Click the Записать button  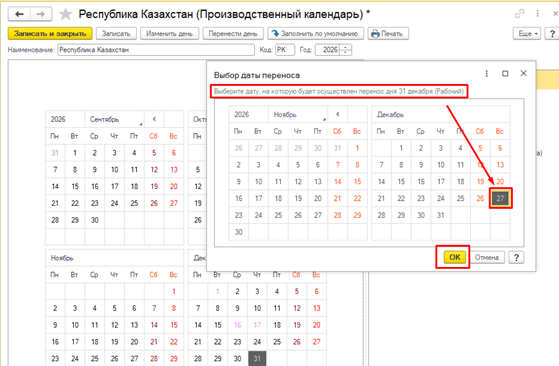[116, 33]
